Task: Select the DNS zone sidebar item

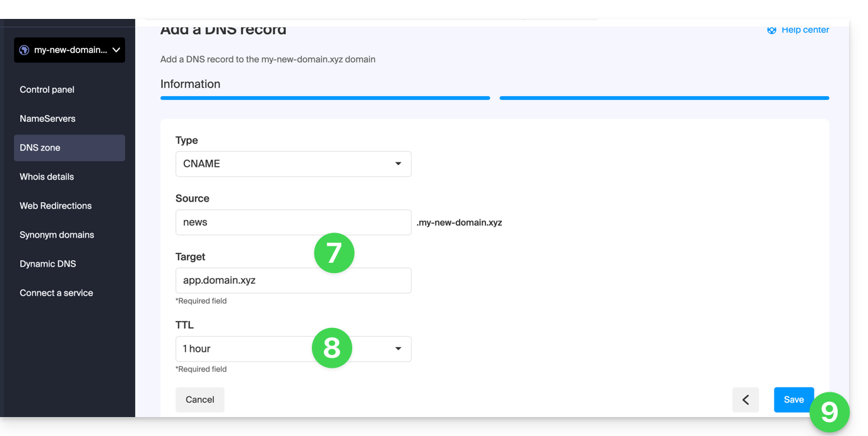Action: [x=40, y=148]
